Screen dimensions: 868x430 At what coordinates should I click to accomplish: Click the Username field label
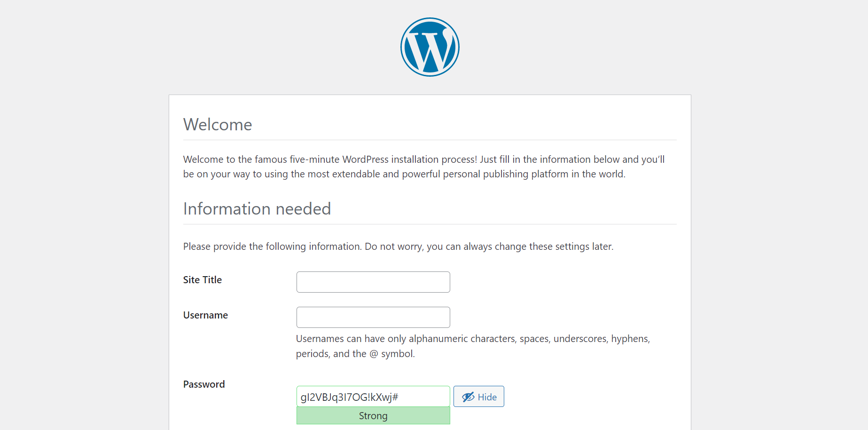(x=205, y=315)
